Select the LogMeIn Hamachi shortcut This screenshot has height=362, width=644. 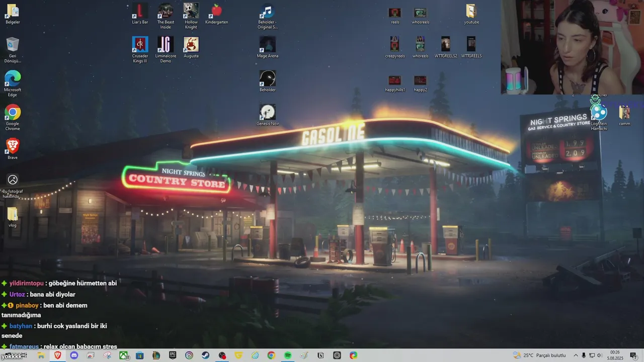point(599,118)
